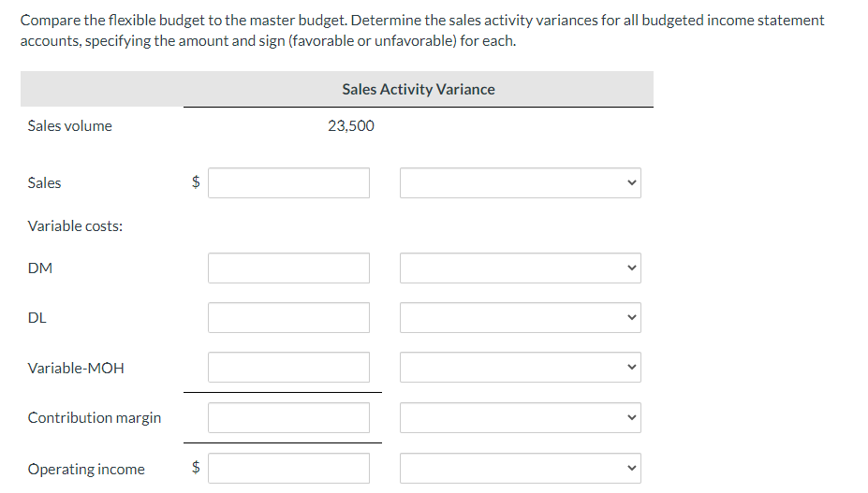Click the Operating income amount field
Image resolution: width=868 pixels, height=493 pixels.
(288, 468)
